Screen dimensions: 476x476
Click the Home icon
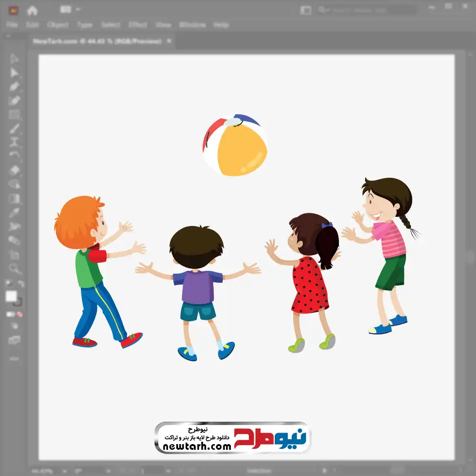tap(32, 10)
